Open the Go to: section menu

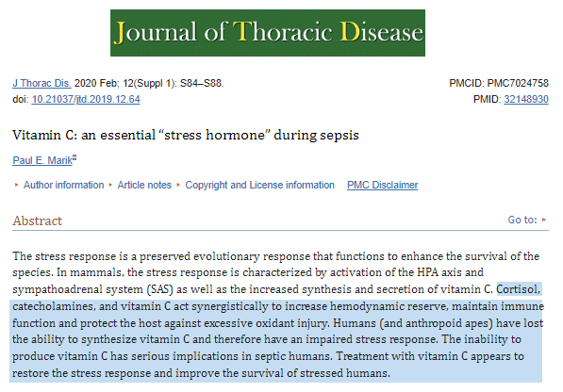pos(522,220)
